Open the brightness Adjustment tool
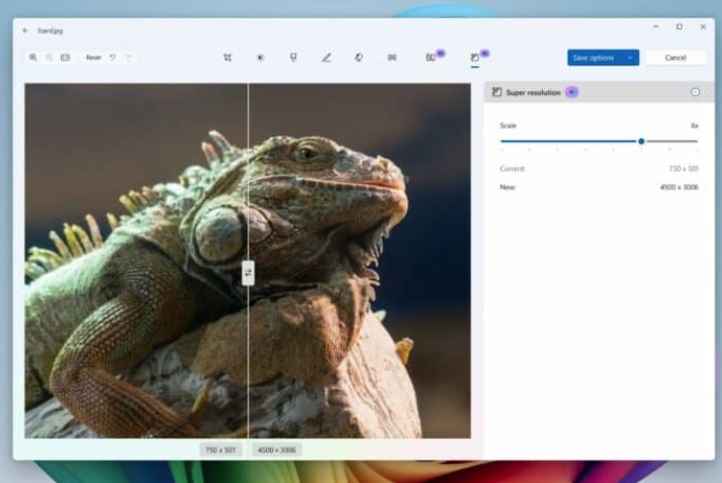Image resolution: width=722 pixels, height=483 pixels. point(260,58)
